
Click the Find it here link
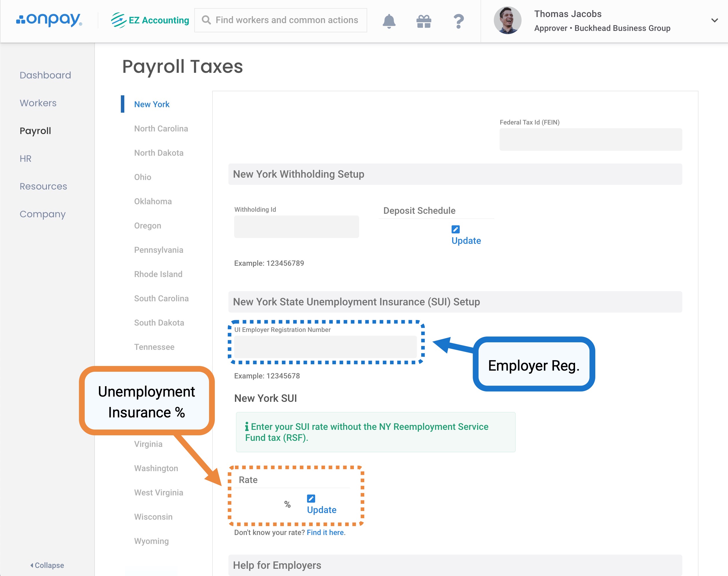pyautogui.click(x=325, y=532)
